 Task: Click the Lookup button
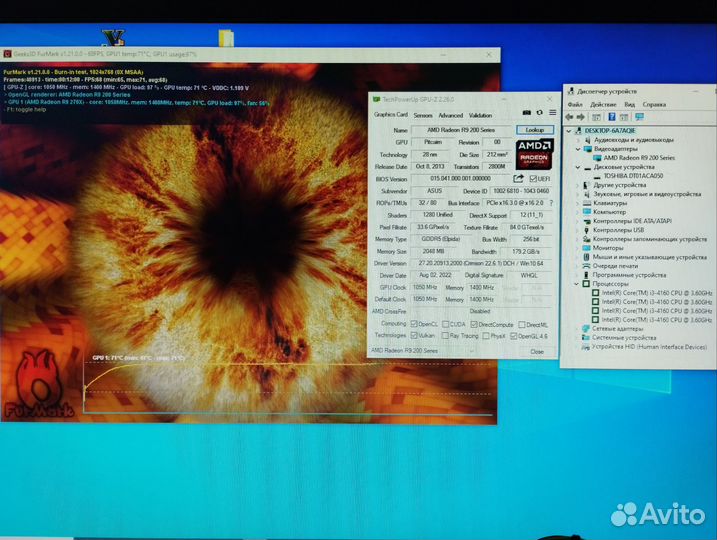[535, 130]
